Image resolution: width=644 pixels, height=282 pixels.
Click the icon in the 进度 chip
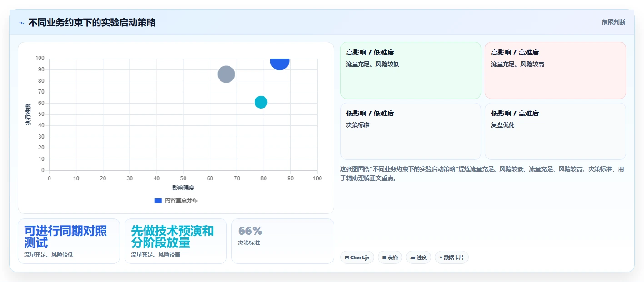click(x=413, y=258)
